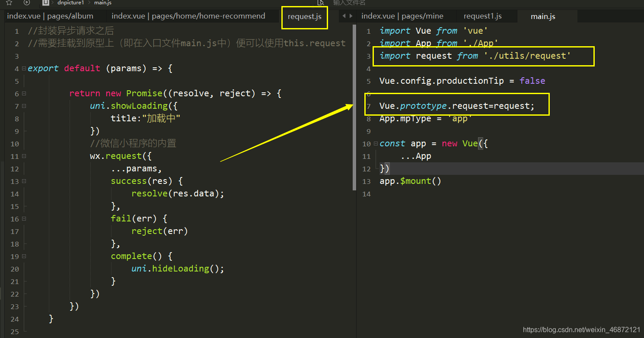The width and height of the screenshot is (644, 338).
Task: Open the index.vue | pages/mine tab
Action: pyautogui.click(x=402, y=16)
